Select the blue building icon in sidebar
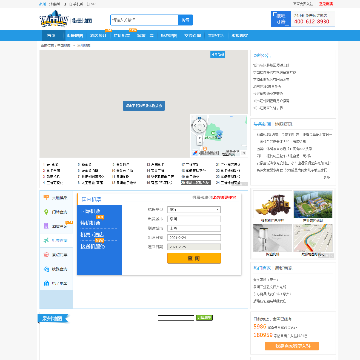The width and height of the screenshot is (360, 360). 46,283
